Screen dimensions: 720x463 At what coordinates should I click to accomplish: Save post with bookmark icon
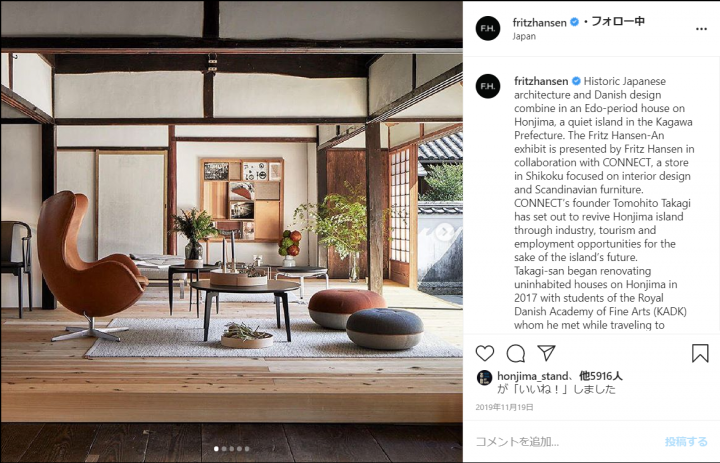(700, 353)
